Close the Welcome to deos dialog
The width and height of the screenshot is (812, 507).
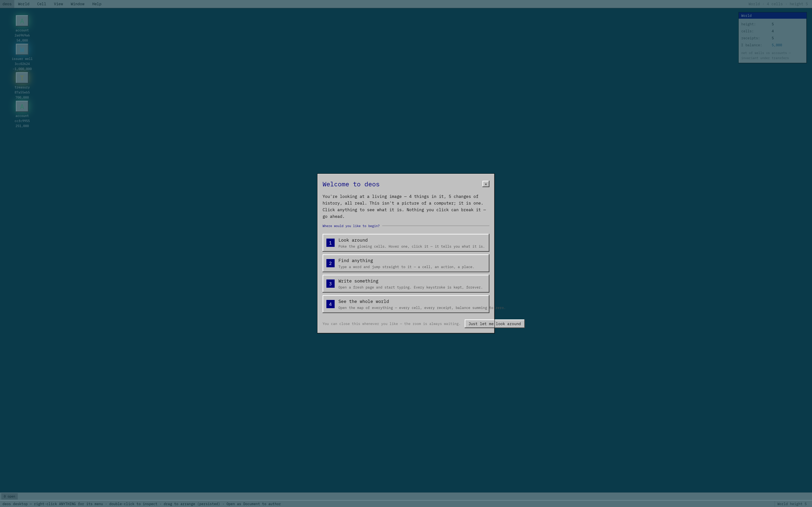click(485, 184)
